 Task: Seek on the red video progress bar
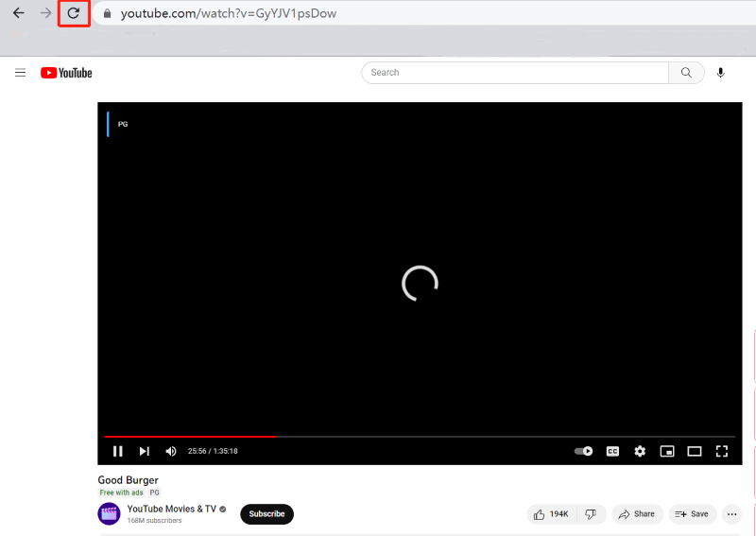pos(420,437)
